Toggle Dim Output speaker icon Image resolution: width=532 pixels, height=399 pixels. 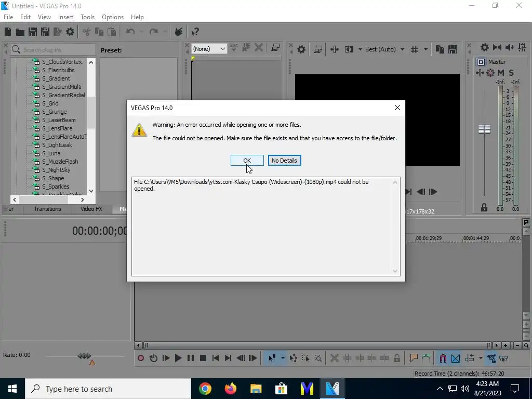509,47
